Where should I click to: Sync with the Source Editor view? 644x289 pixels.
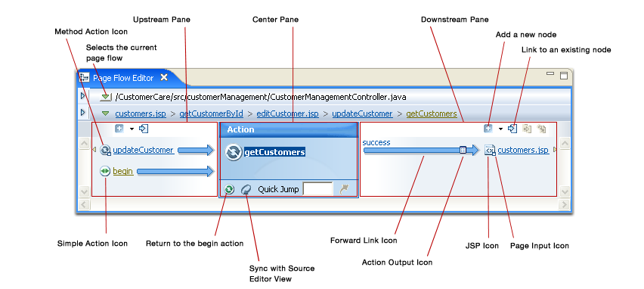click(x=246, y=189)
